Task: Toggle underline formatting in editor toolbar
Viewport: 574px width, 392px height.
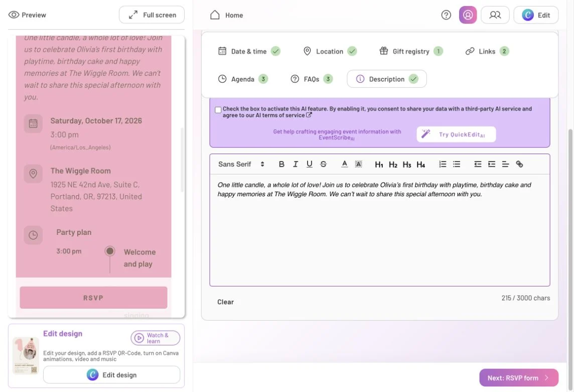Action: point(310,164)
